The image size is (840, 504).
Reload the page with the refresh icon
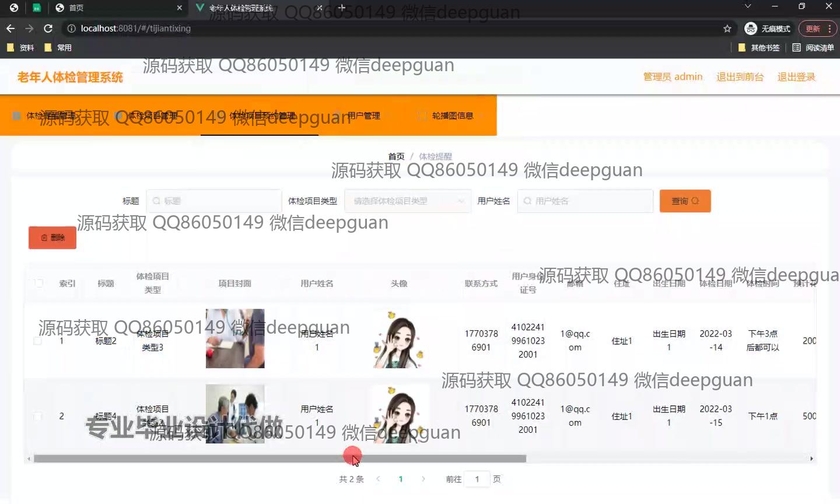pos(48,29)
